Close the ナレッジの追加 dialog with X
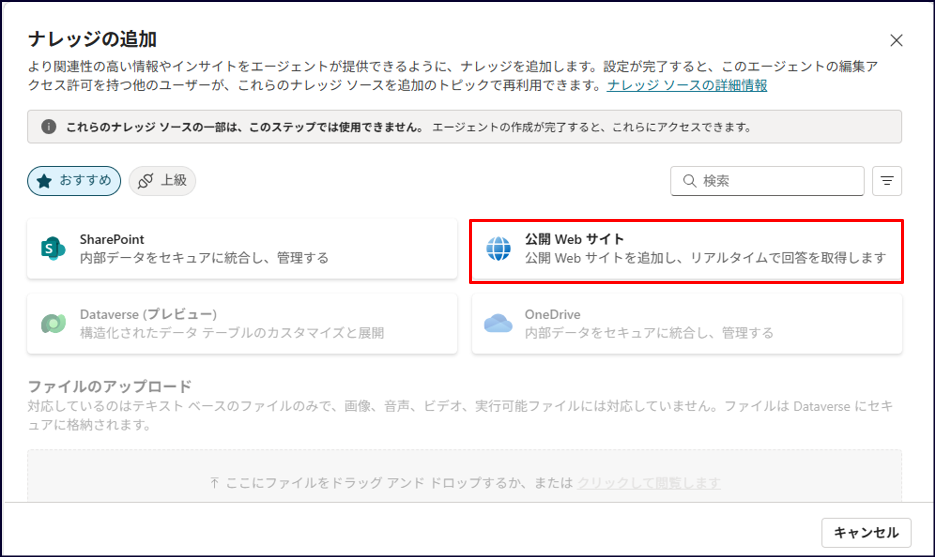 coord(896,41)
